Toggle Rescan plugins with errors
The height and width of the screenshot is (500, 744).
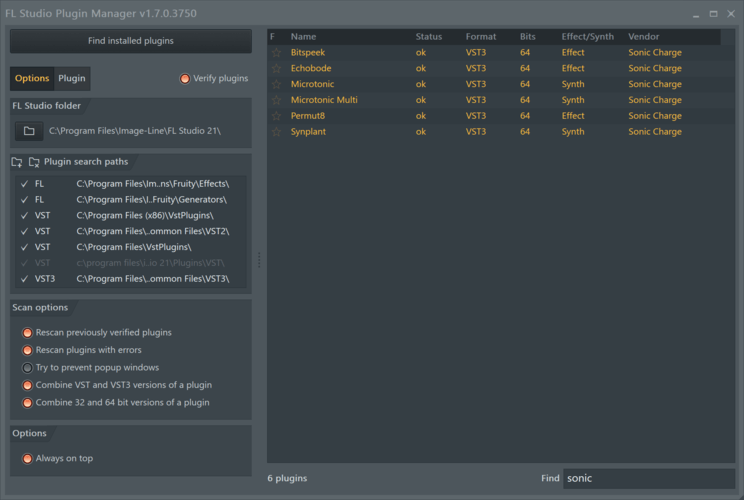[28, 350]
